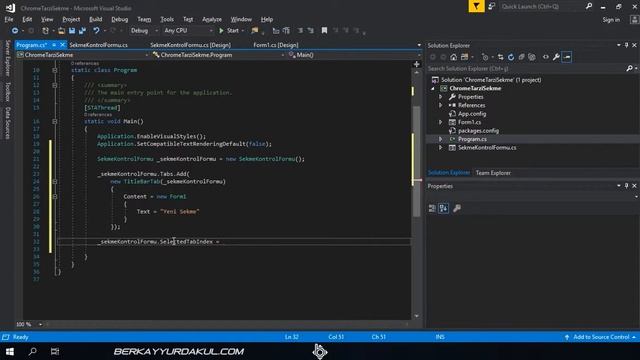Expand the References node in Solution Explorer
Viewport: 640px width, 360px height.
coord(441,105)
